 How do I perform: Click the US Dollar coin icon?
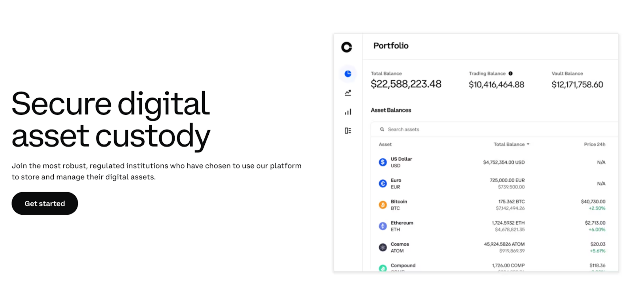click(382, 162)
